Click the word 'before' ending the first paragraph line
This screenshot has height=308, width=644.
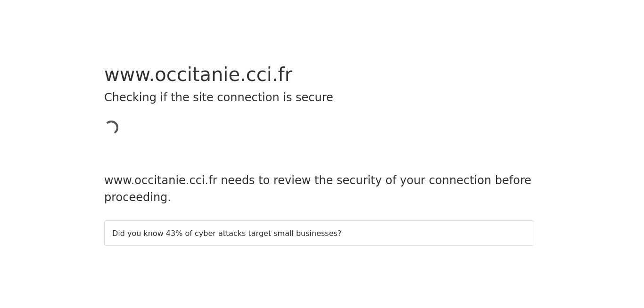[x=513, y=180]
